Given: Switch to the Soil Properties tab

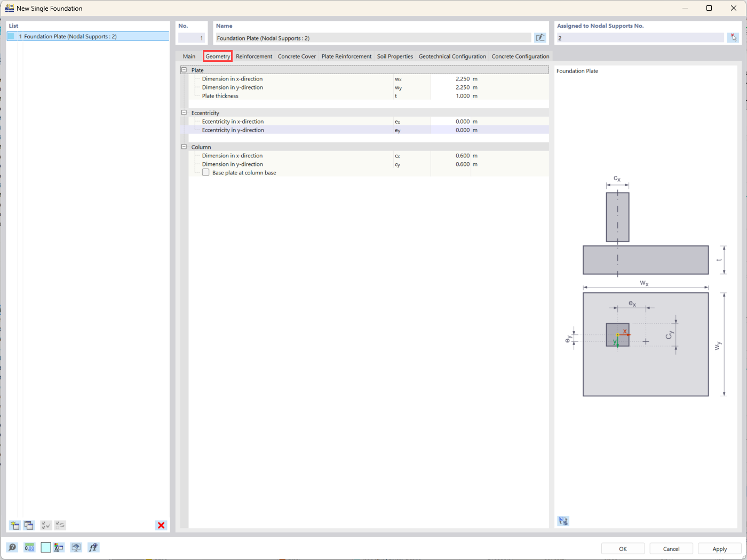Looking at the screenshot, I should pyautogui.click(x=394, y=56).
